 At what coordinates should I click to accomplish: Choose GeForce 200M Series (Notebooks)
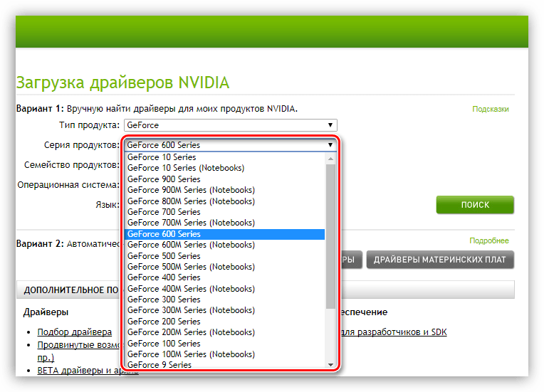pyautogui.click(x=225, y=332)
